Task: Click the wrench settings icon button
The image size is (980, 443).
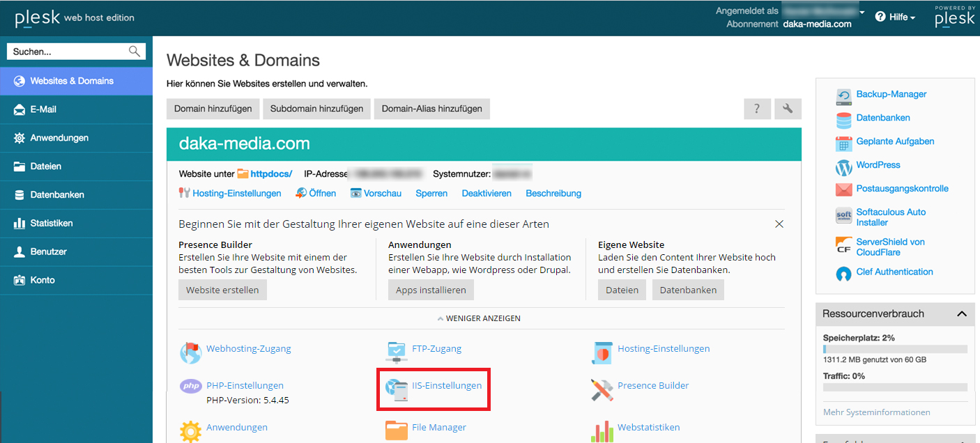Action: [x=788, y=109]
